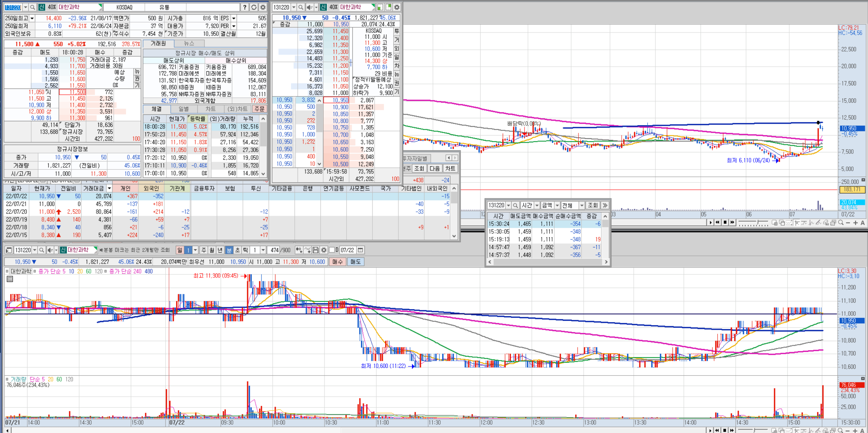Click plus zoom-in icon under daily chart
This screenshot has height=433, width=868.
coord(855,223)
